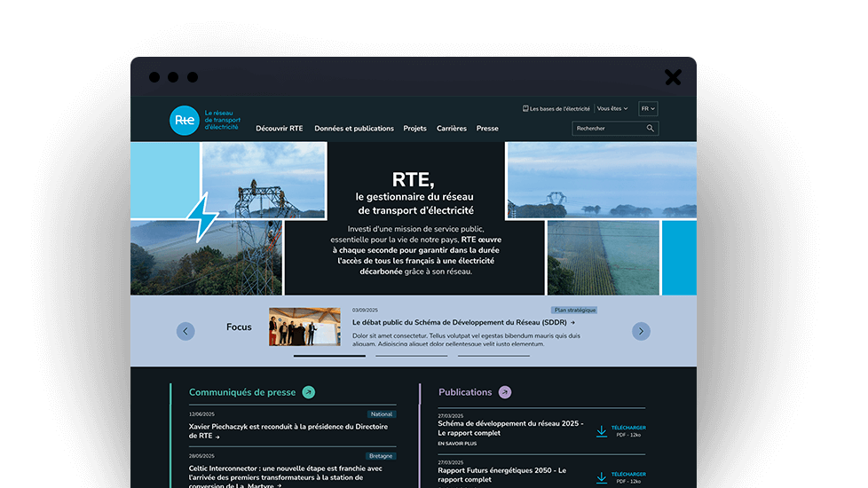The image size is (868, 488).
Task: Click arrow icon beside Publications heading
Action: pyautogui.click(x=505, y=392)
